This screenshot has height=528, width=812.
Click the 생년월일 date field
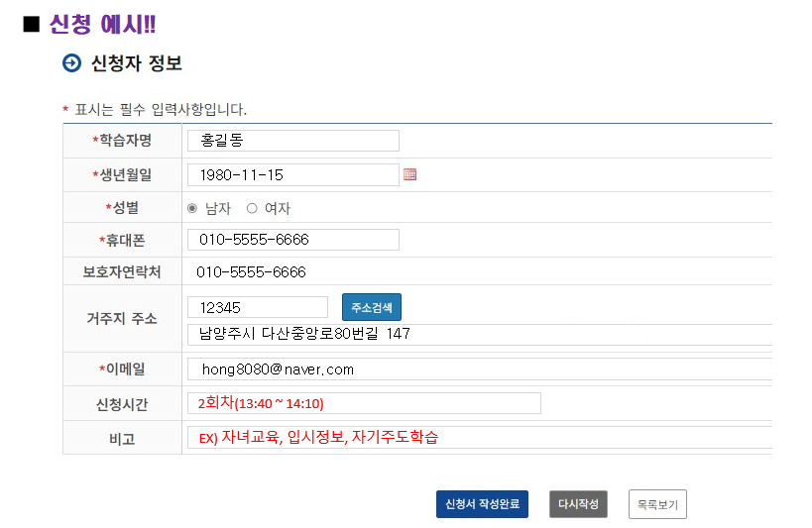292,174
